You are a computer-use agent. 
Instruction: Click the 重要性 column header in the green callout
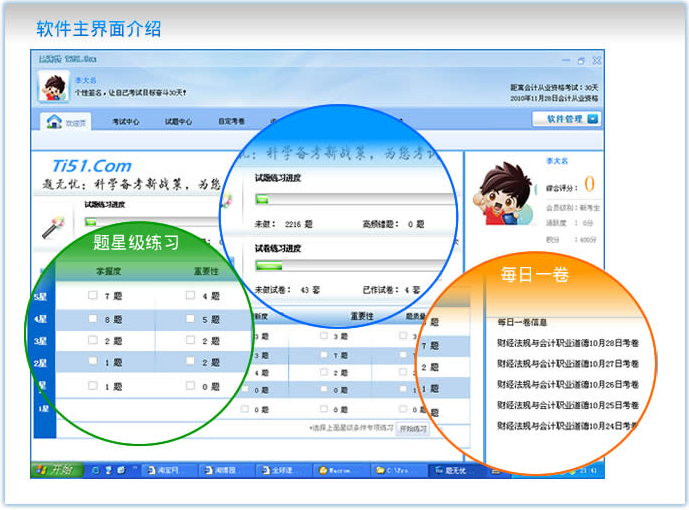[206, 271]
